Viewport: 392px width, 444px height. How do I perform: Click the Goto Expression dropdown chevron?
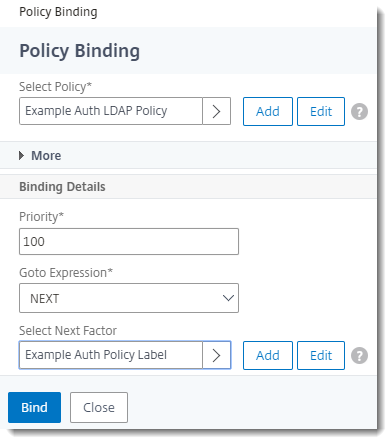pos(228,298)
